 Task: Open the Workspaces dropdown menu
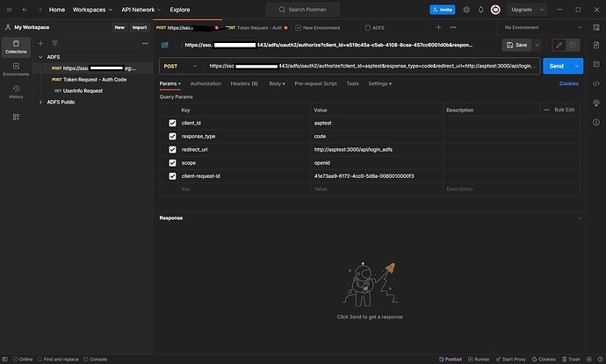coord(92,10)
